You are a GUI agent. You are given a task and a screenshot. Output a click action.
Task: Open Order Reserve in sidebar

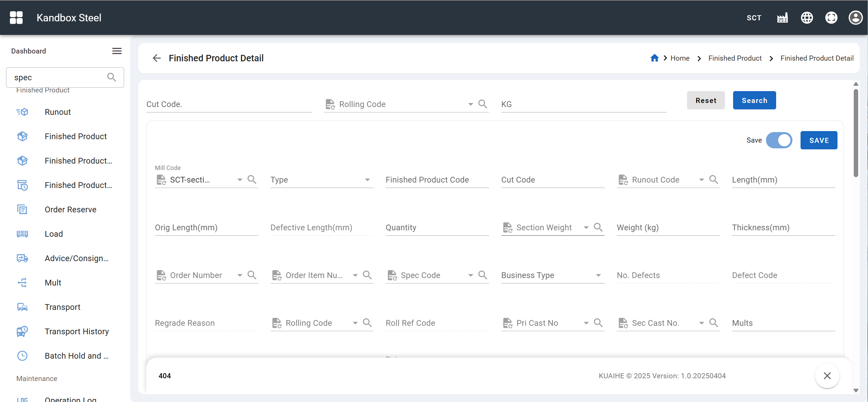coord(70,210)
